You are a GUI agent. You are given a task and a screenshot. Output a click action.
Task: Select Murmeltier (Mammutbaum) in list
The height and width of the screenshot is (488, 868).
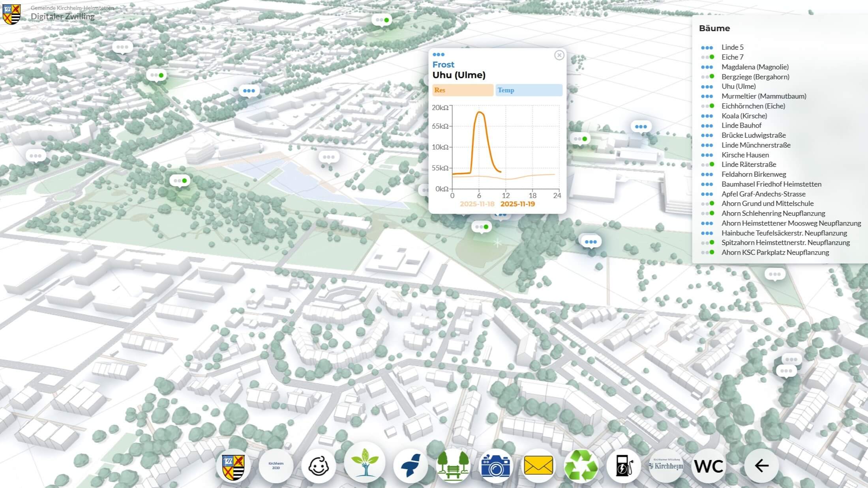(x=763, y=96)
